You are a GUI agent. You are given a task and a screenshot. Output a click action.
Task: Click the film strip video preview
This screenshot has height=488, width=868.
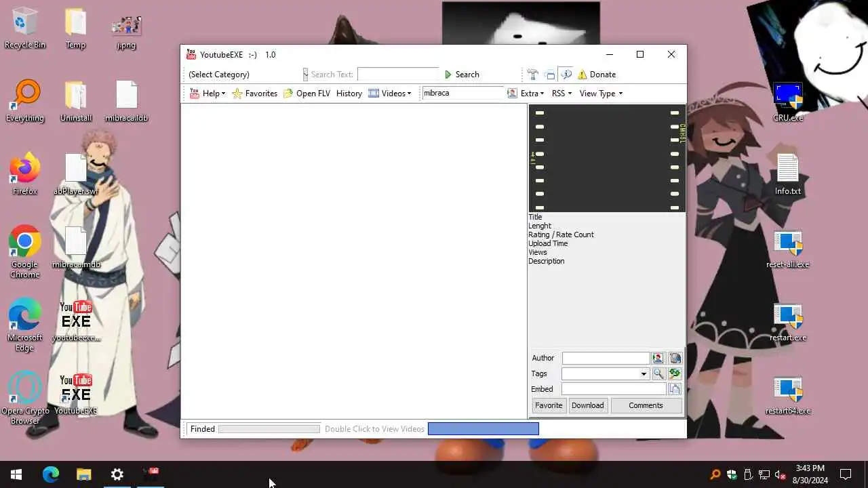click(607, 158)
